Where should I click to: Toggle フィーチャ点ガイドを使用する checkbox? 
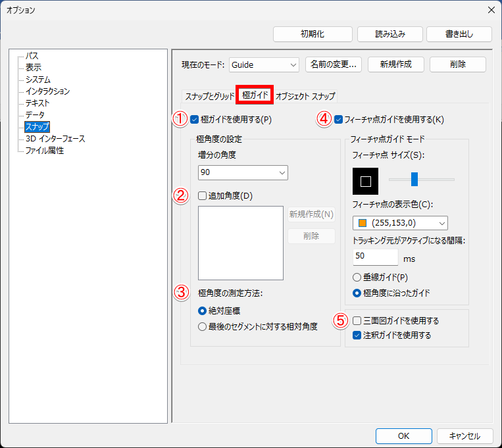(x=338, y=120)
